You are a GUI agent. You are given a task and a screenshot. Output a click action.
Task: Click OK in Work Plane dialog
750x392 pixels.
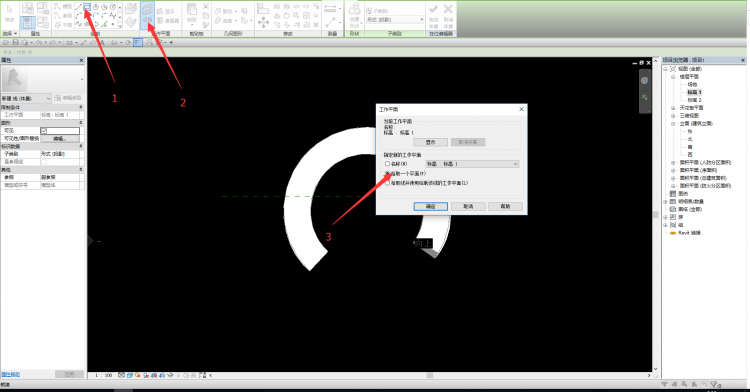430,207
